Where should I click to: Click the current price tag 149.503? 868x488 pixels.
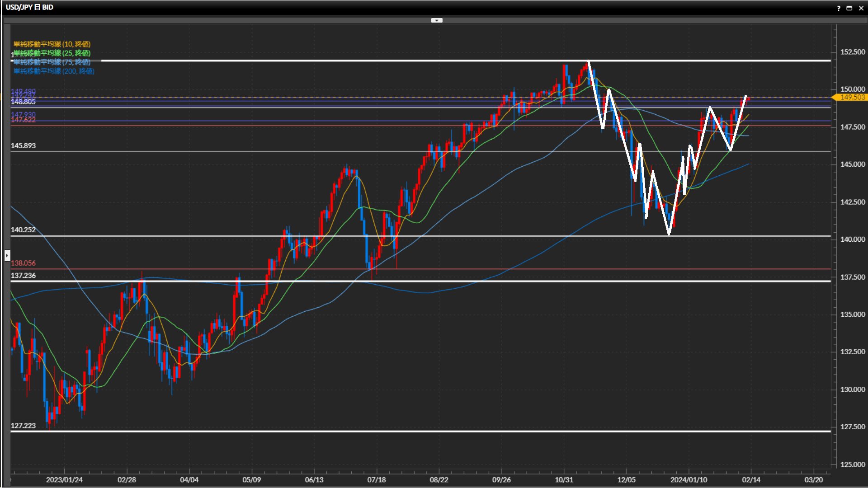pos(852,97)
